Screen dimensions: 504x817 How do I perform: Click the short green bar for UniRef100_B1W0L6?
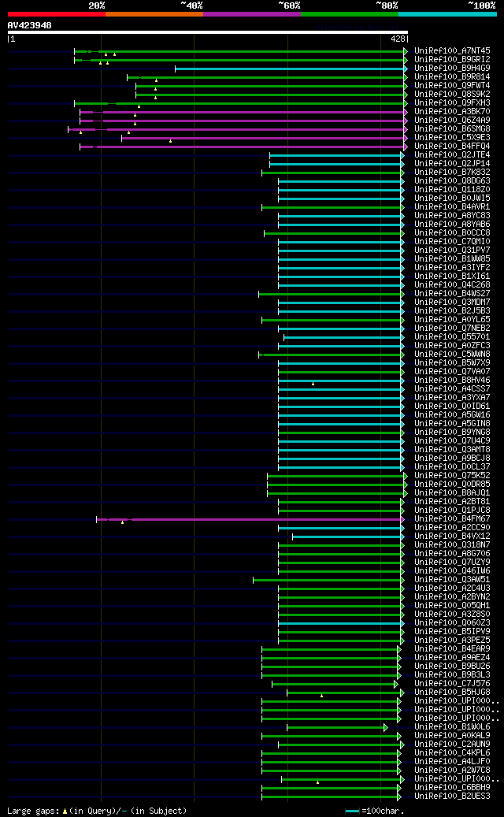[337, 727]
